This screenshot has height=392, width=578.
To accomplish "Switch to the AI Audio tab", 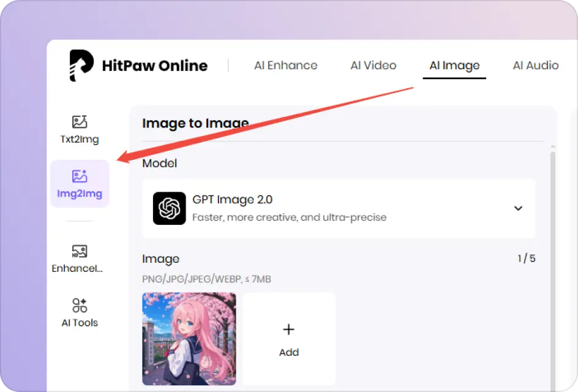I will [x=536, y=66].
